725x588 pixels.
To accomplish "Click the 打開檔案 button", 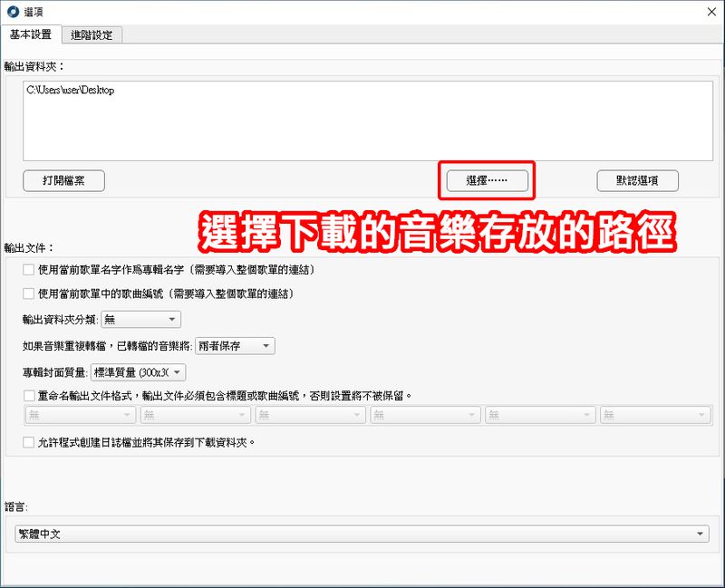I will [x=63, y=180].
